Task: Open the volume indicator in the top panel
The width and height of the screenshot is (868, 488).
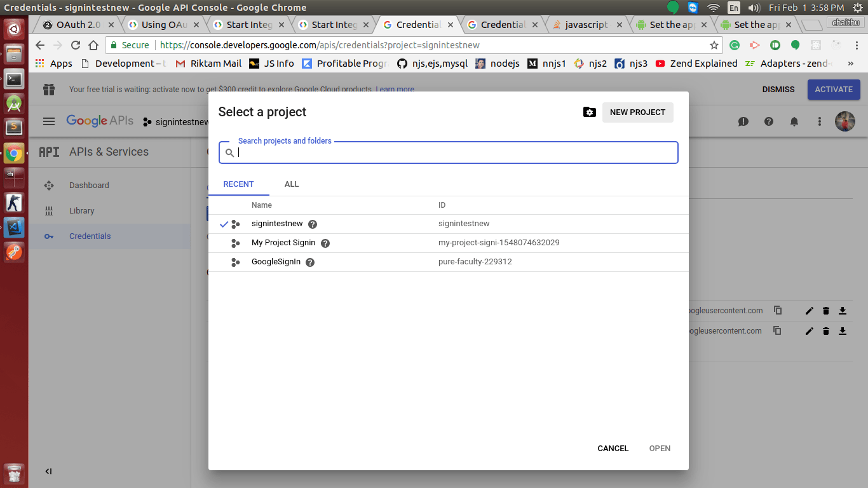Action: coord(754,8)
